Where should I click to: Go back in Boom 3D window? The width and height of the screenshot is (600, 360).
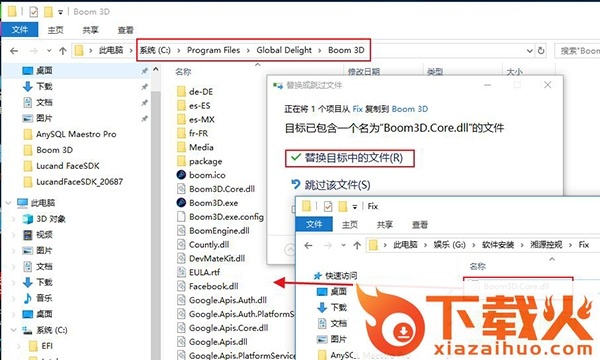click(x=14, y=50)
